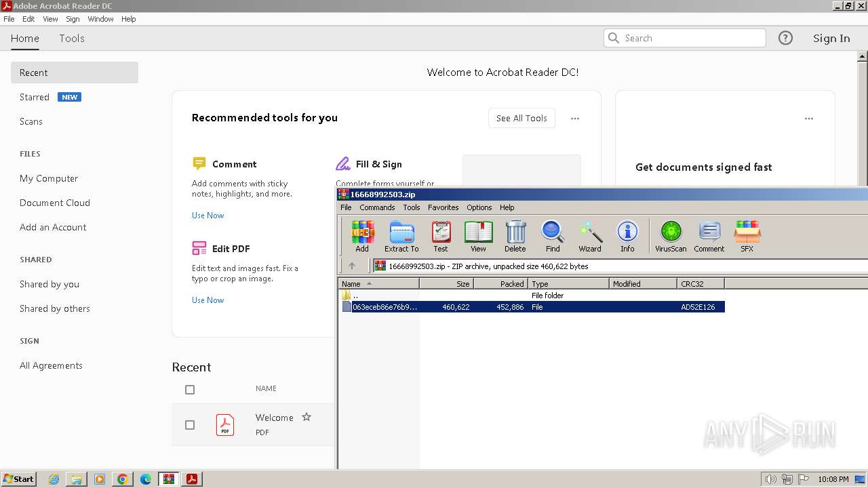Click Sign In
Viewport: 868px width, 488px height.
(x=831, y=38)
